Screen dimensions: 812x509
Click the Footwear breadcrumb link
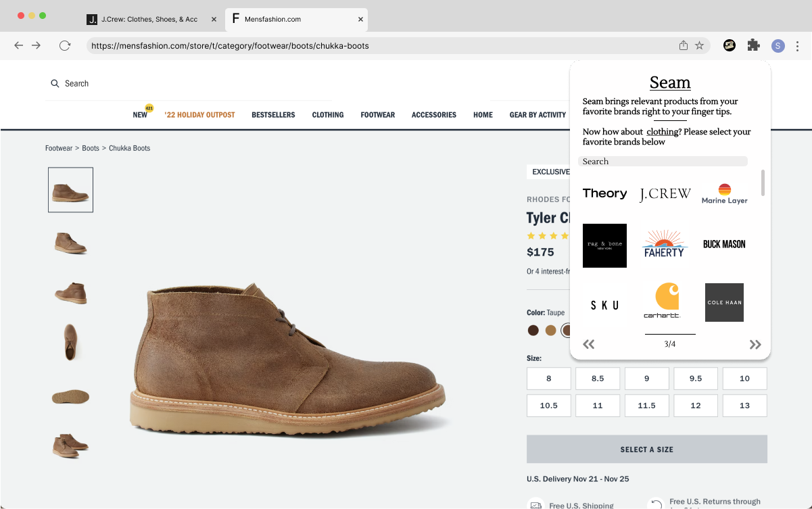point(59,148)
